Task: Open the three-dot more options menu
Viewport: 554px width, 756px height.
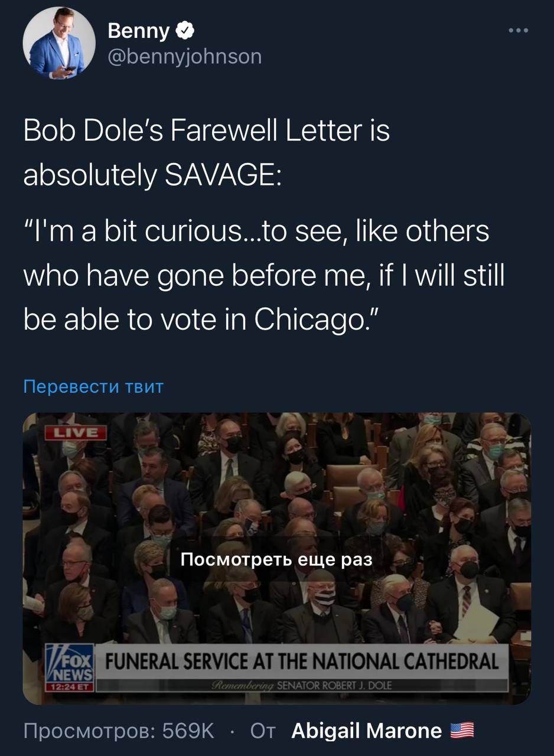Action: [x=518, y=30]
